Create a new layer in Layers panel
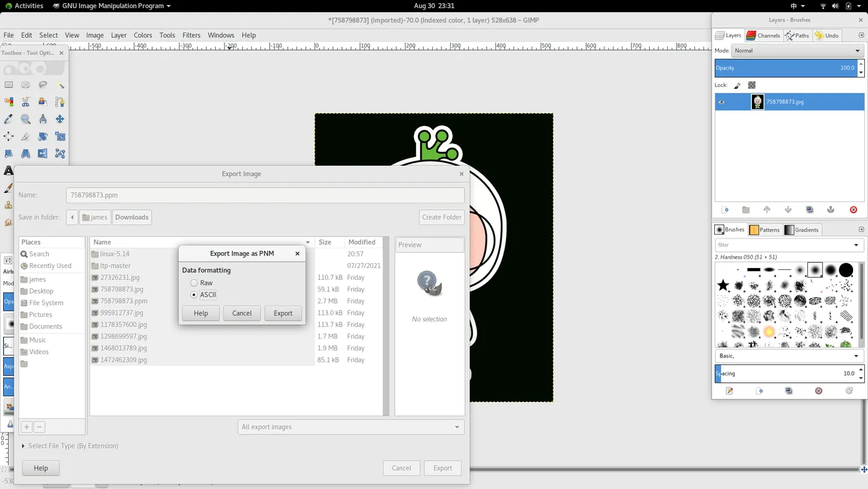This screenshot has width=868, height=489. (x=725, y=210)
